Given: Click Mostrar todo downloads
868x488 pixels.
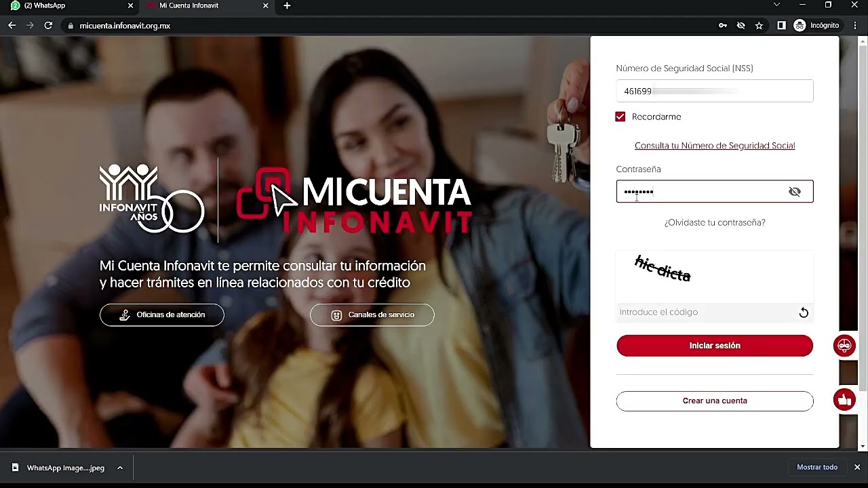Looking at the screenshot, I should tap(817, 468).
